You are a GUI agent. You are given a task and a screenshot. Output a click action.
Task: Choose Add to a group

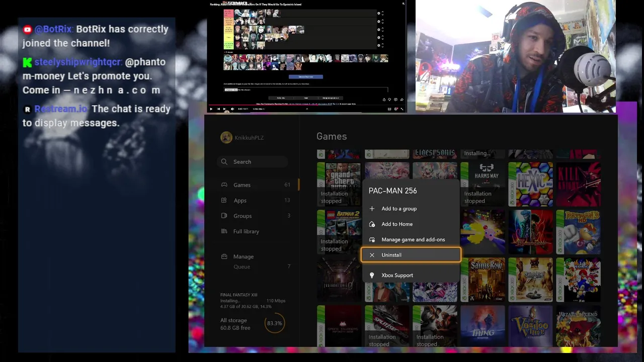coord(411,209)
